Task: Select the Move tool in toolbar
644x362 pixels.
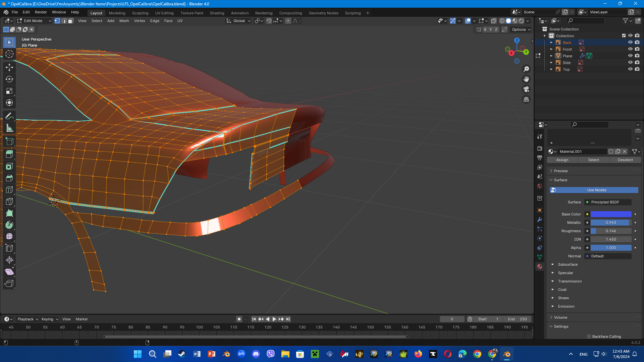Action: (9, 67)
